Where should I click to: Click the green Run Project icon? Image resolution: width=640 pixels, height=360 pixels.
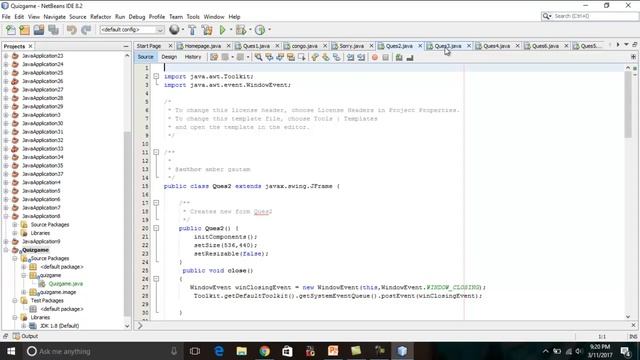[x=222, y=30]
